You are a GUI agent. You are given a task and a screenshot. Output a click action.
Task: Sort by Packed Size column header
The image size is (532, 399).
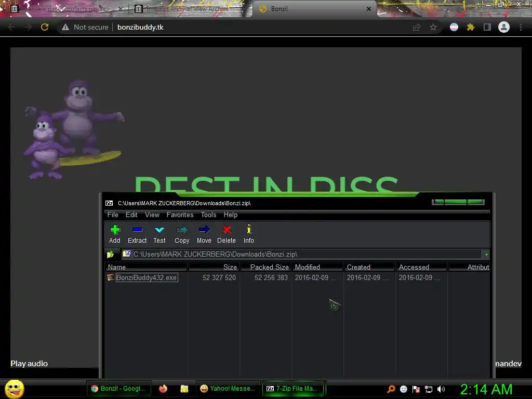coord(265,267)
